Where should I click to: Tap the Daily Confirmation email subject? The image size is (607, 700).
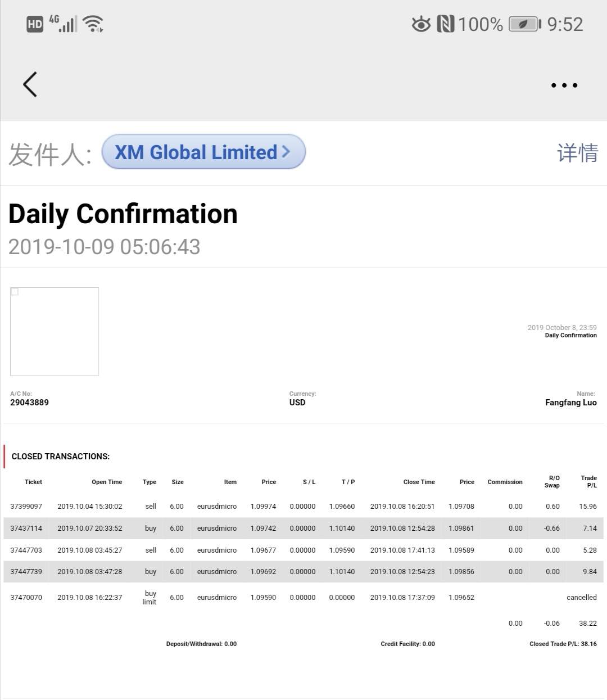[123, 214]
